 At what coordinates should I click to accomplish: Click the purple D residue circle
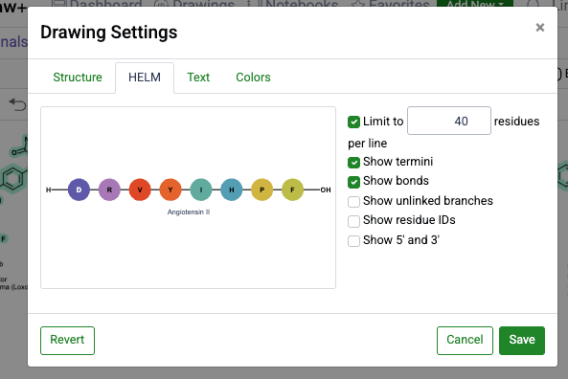pos(79,190)
